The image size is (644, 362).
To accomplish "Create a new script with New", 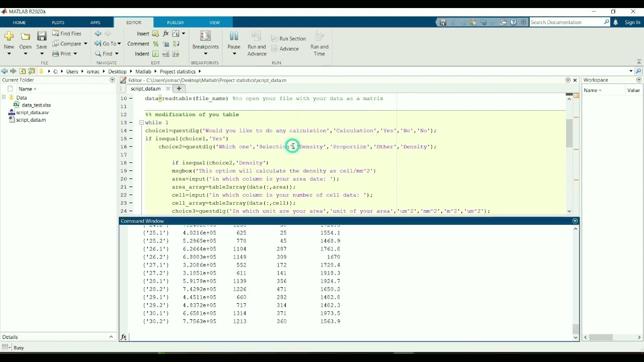I will pyautogui.click(x=9, y=40).
